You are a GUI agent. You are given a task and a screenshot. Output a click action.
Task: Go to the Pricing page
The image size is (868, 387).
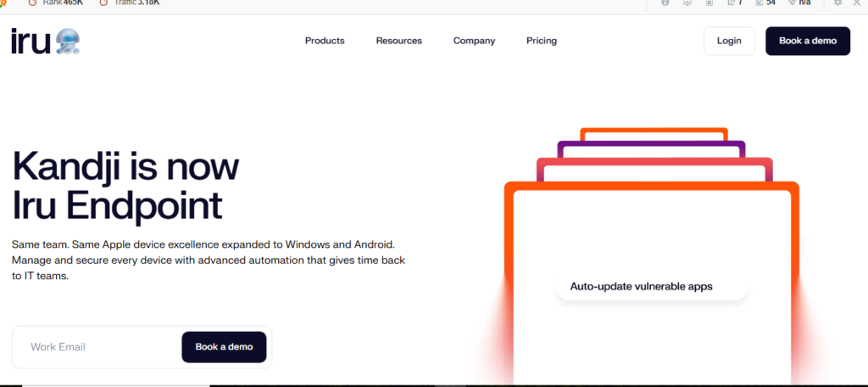[x=542, y=41]
